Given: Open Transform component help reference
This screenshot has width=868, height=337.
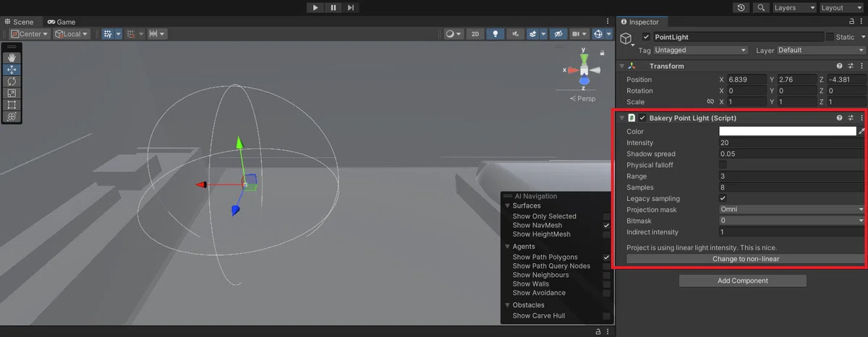Looking at the screenshot, I should point(840,66).
